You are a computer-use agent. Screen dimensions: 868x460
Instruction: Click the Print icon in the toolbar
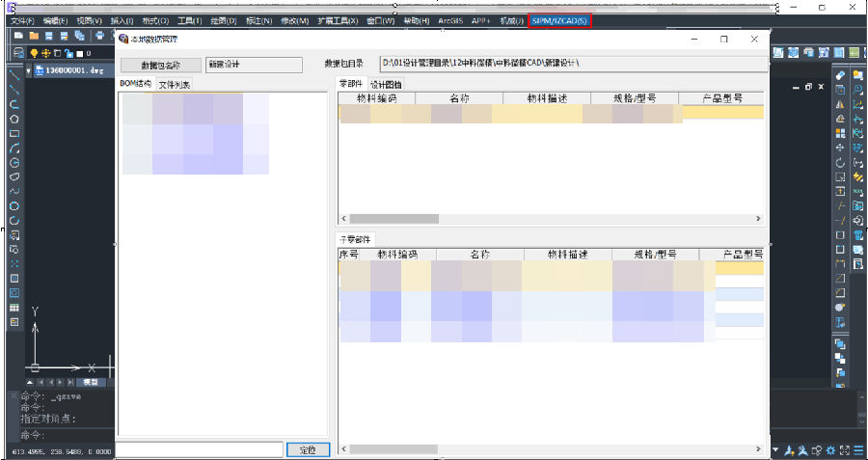pyautogui.click(x=99, y=36)
